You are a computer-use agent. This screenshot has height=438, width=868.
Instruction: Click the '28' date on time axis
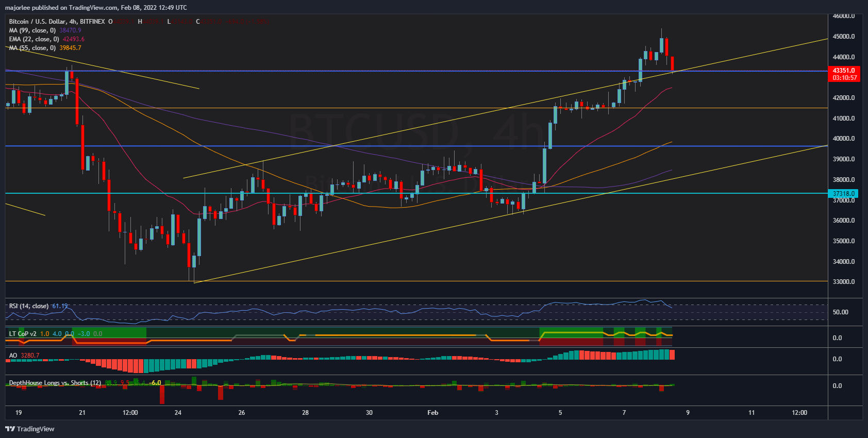click(x=305, y=413)
